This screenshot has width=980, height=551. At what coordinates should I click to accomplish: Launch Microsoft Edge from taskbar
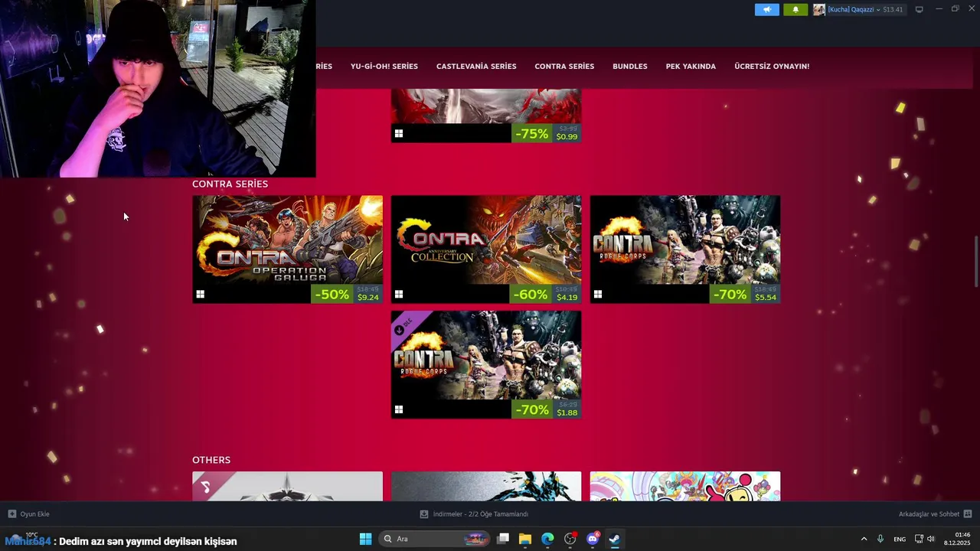tap(547, 539)
